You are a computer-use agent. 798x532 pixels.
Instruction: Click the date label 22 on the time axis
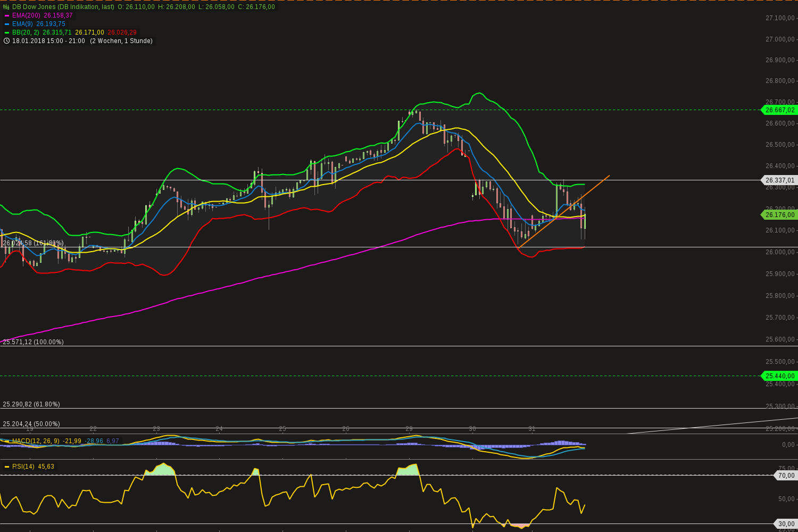(93, 428)
